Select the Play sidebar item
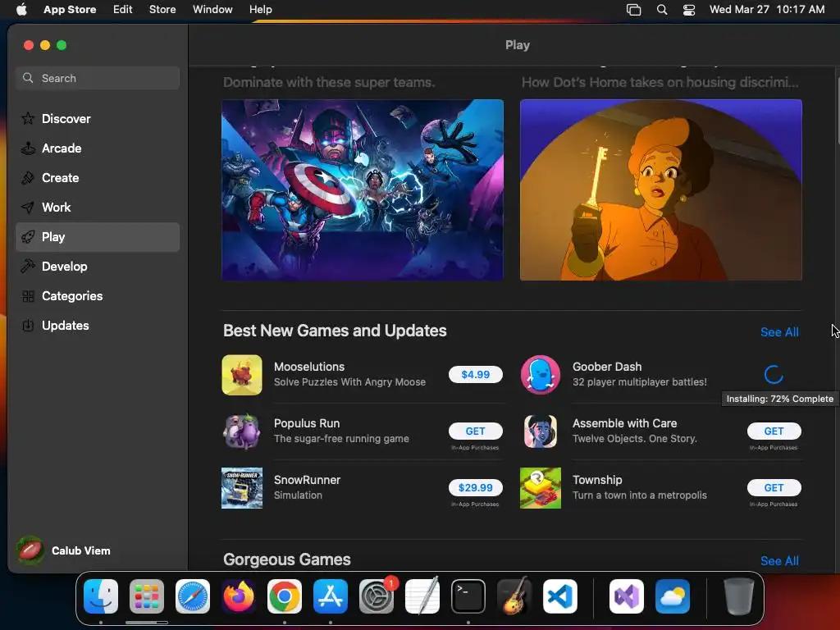 click(98, 237)
